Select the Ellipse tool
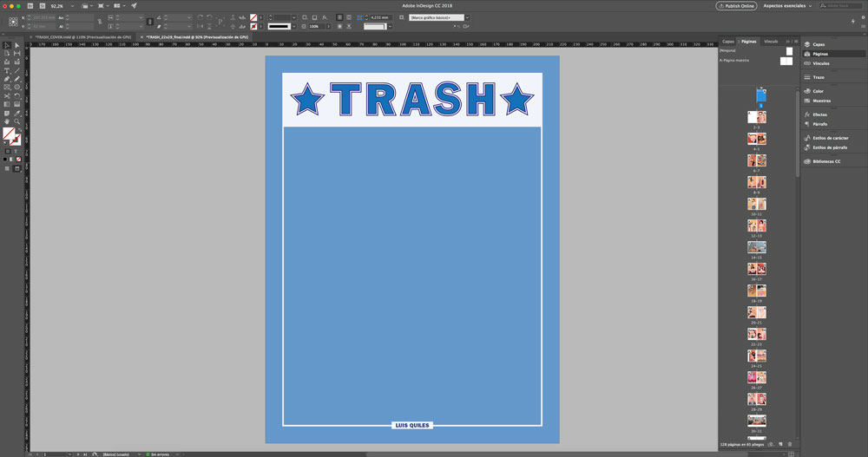This screenshot has width=868, height=457. click(x=17, y=87)
